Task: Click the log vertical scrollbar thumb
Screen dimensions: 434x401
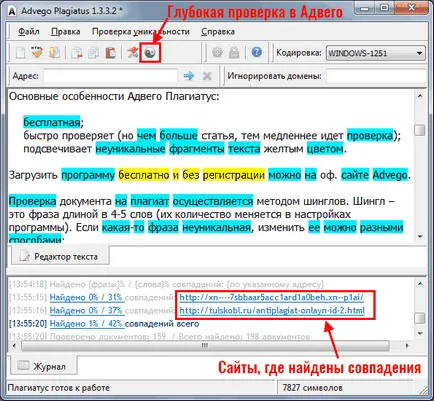Action: pyautogui.click(x=420, y=318)
